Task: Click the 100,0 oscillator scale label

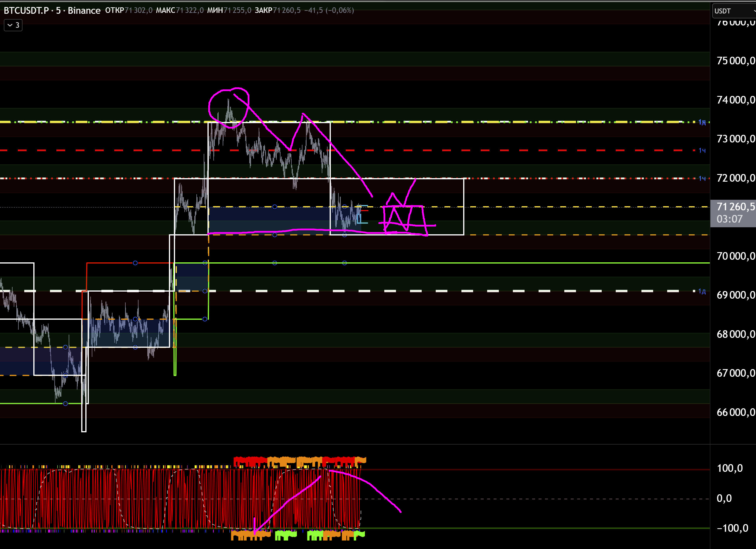Action: pyautogui.click(x=730, y=468)
